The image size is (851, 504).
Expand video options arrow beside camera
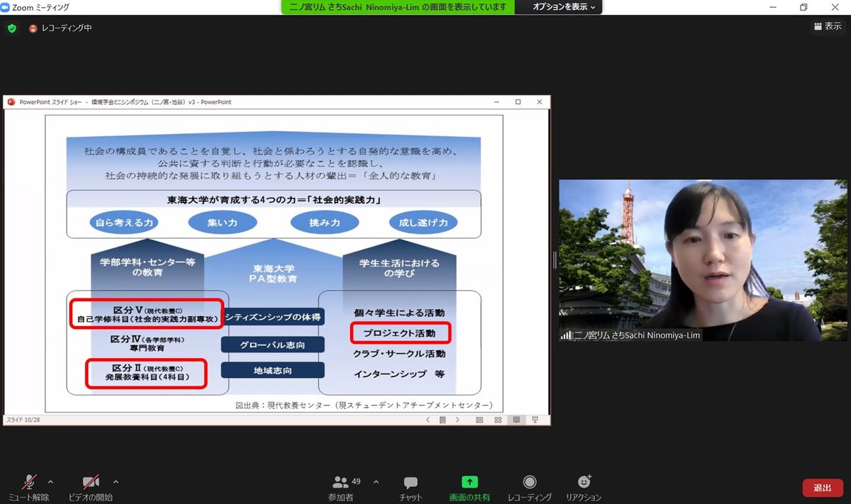pos(116,482)
